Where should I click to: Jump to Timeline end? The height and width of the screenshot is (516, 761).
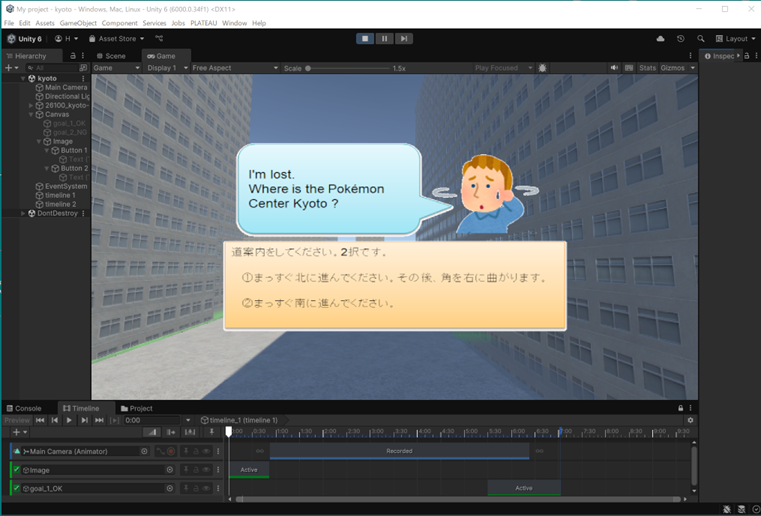[99, 420]
